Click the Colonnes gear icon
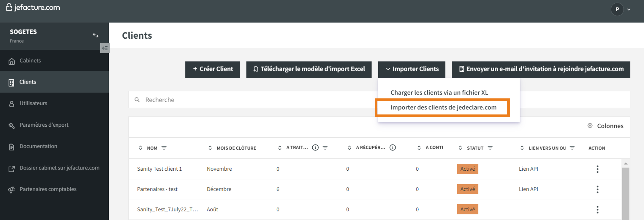 point(590,125)
